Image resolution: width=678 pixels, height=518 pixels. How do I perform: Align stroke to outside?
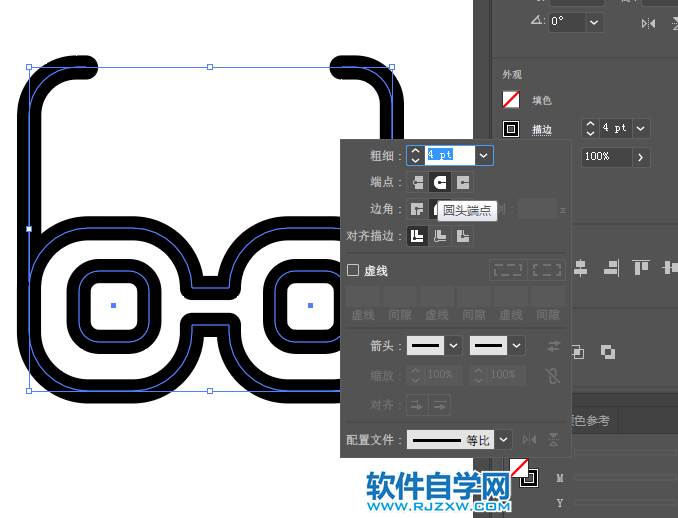pos(463,237)
